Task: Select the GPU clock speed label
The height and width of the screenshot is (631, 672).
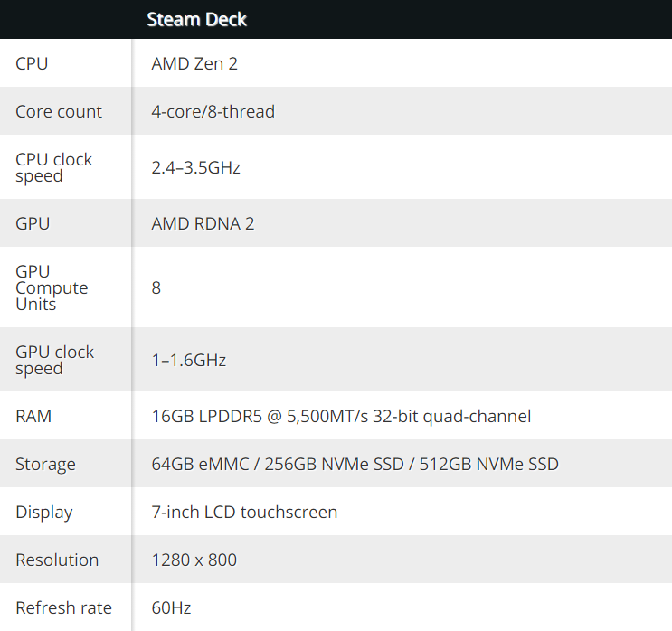Action: pos(55,360)
